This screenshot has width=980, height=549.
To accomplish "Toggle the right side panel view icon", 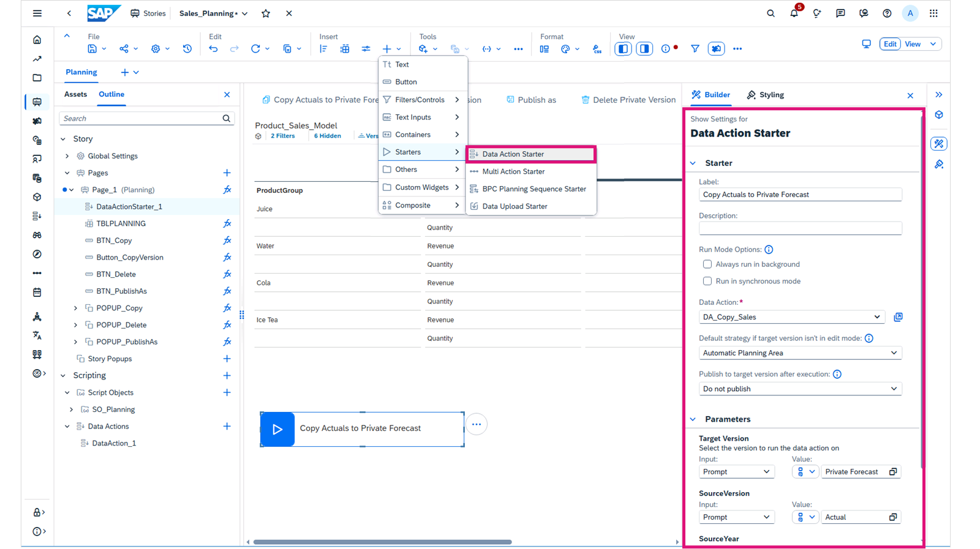I will 644,48.
